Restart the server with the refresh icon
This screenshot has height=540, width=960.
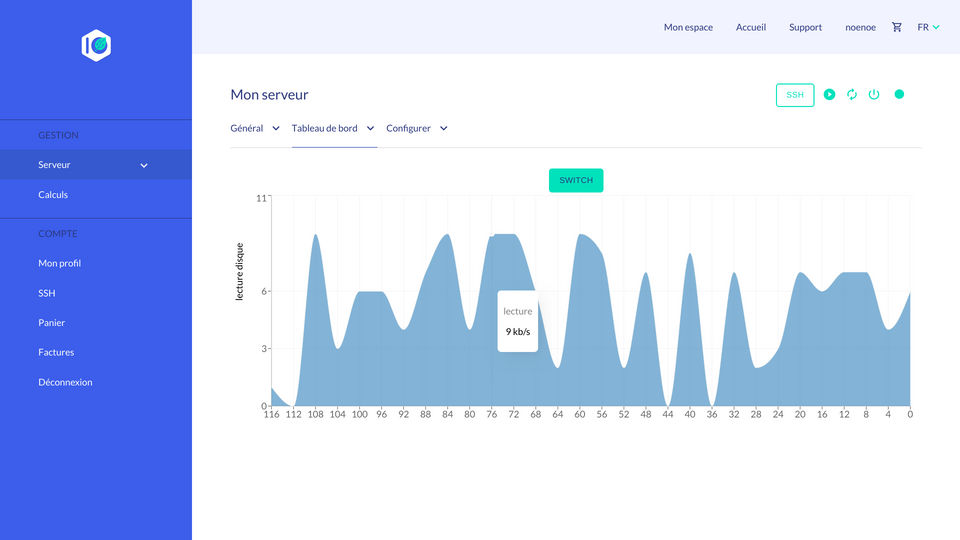click(x=852, y=94)
